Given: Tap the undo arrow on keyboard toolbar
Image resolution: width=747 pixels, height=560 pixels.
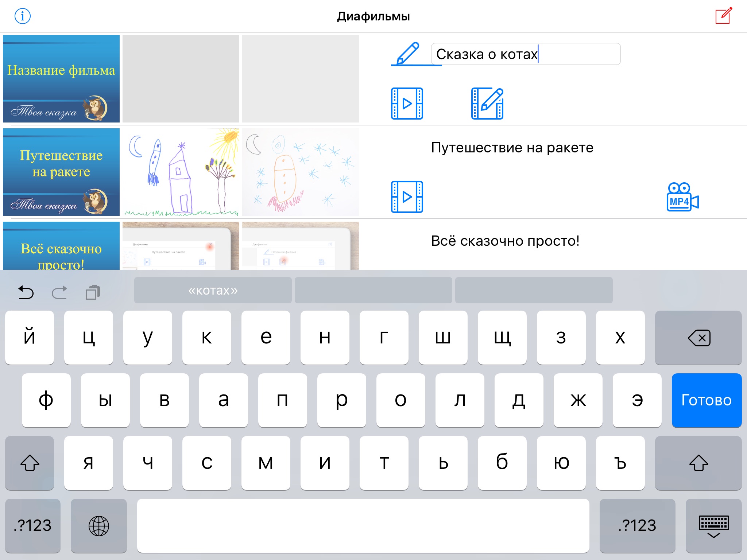Looking at the screenshot, I should (26, 292).
